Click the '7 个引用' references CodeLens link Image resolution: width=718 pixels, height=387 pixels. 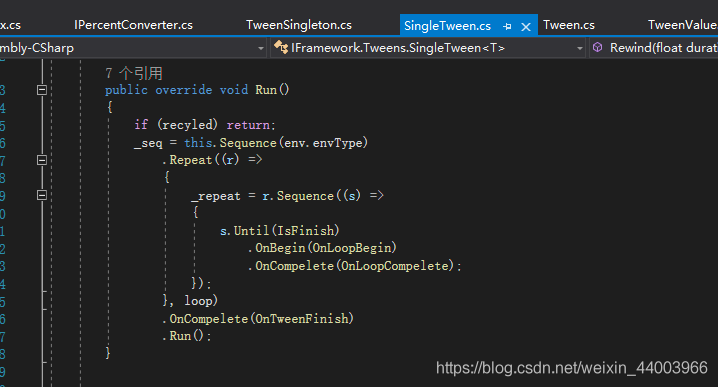pyautogui.click(x=134, y=73)
